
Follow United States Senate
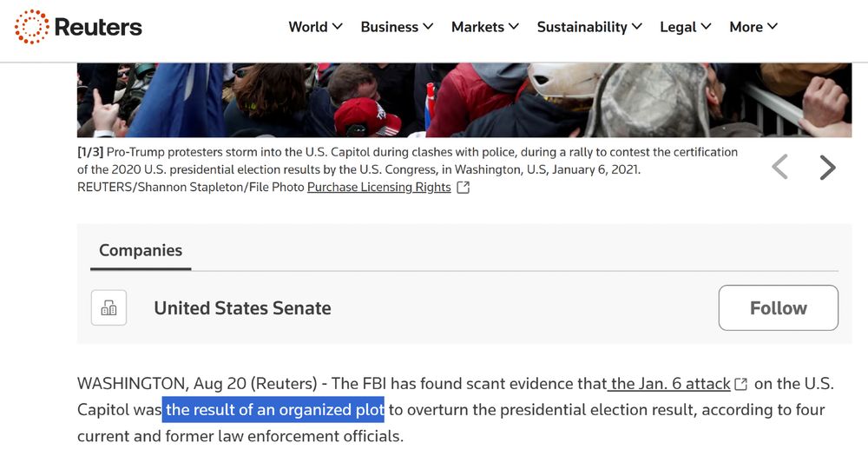click(779, 308)
